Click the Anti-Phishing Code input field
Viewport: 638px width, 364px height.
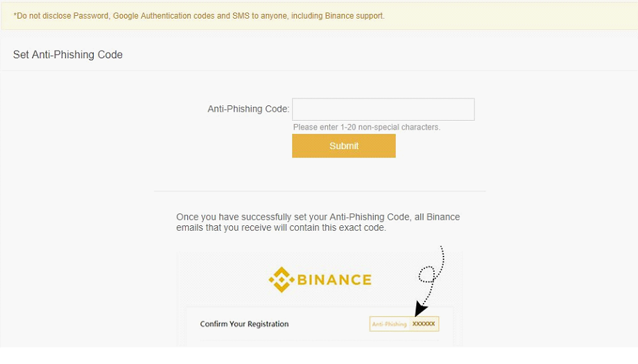point(383,110)
